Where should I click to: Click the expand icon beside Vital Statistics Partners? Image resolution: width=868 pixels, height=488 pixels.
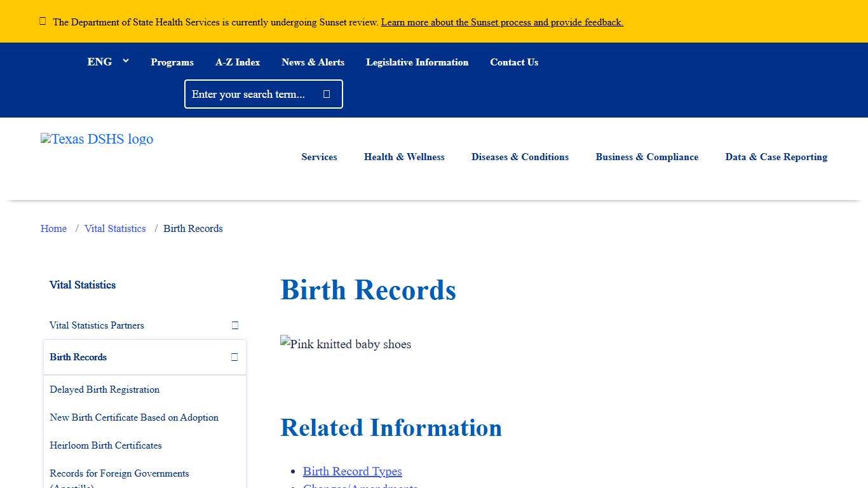pyautogui.click(x=234, y=325)
